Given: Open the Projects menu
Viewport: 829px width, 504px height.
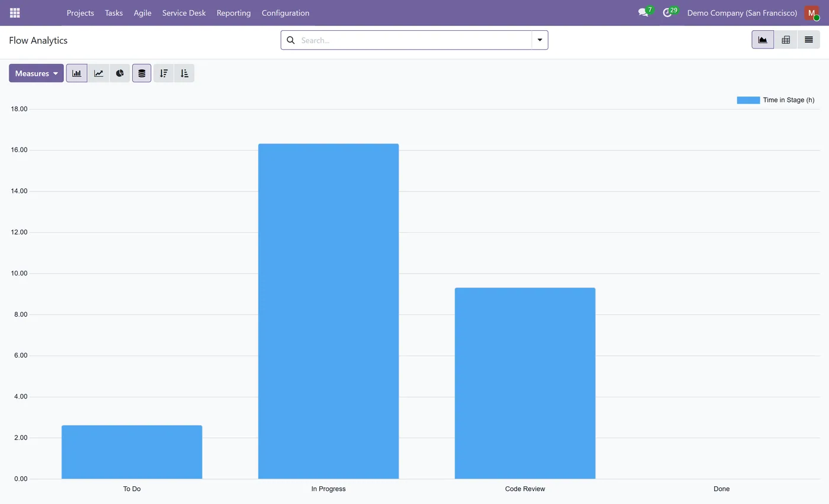Looking at the screenshot, I should pyautogui.click(x=80, y=12).
